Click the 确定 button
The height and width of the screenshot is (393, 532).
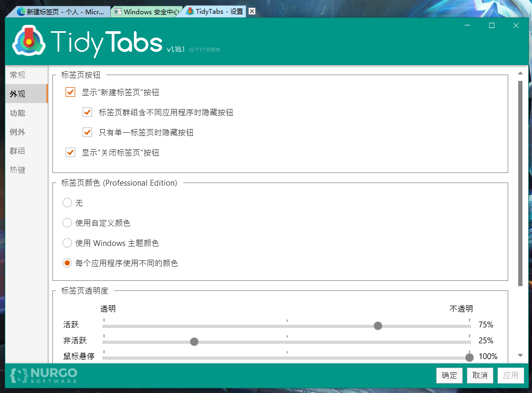[x=449, y=376]
